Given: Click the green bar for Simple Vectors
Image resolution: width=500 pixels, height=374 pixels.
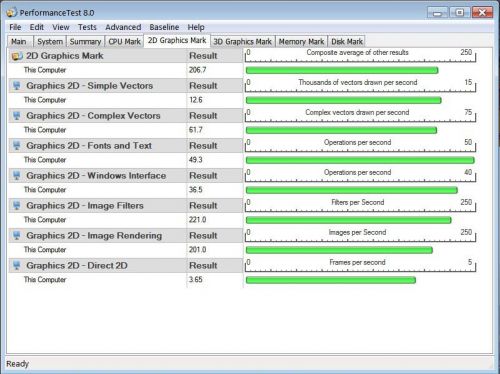Looking at the screenshot, I should tap(344, 100).
